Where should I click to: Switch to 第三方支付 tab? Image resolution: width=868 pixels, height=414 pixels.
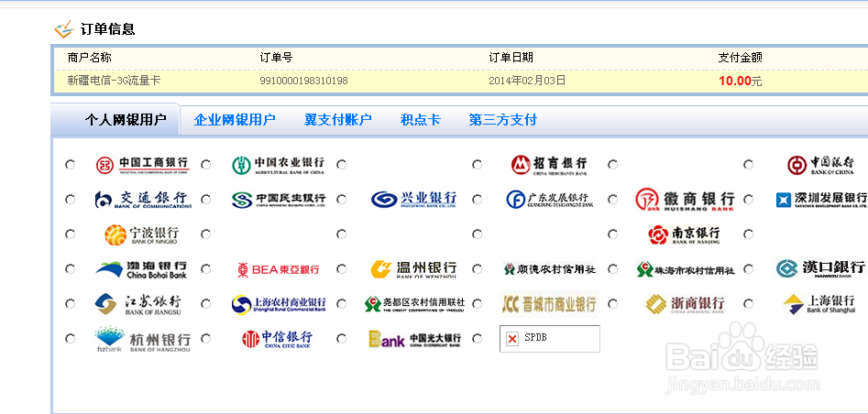pyautogui.click(x=502, y=120)
